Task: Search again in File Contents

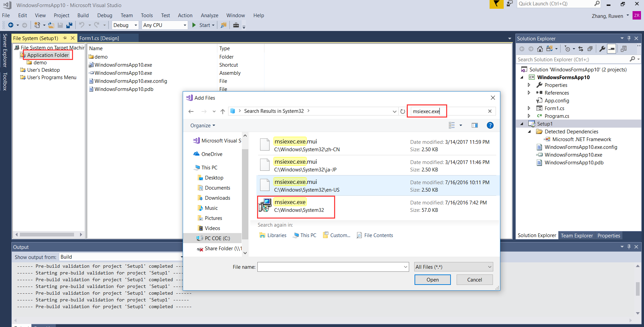Action: pyautogui.click(x=375, y=235)
